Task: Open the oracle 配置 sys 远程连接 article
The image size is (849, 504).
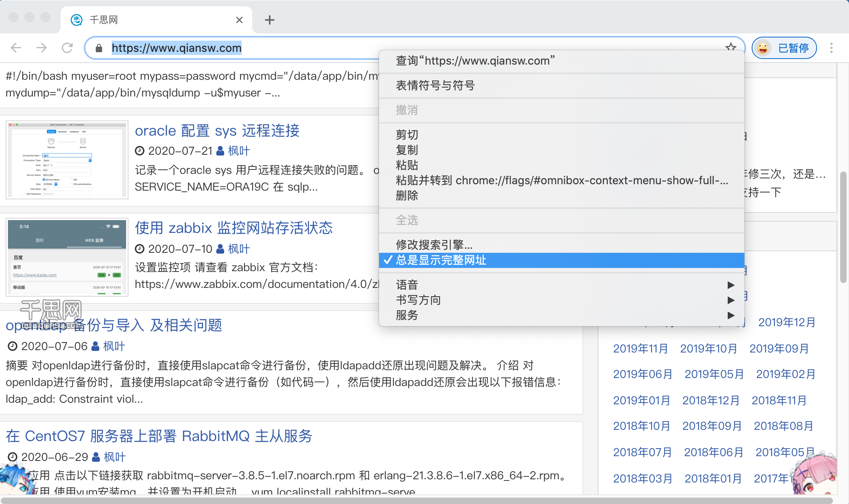Action: [217, 131]
